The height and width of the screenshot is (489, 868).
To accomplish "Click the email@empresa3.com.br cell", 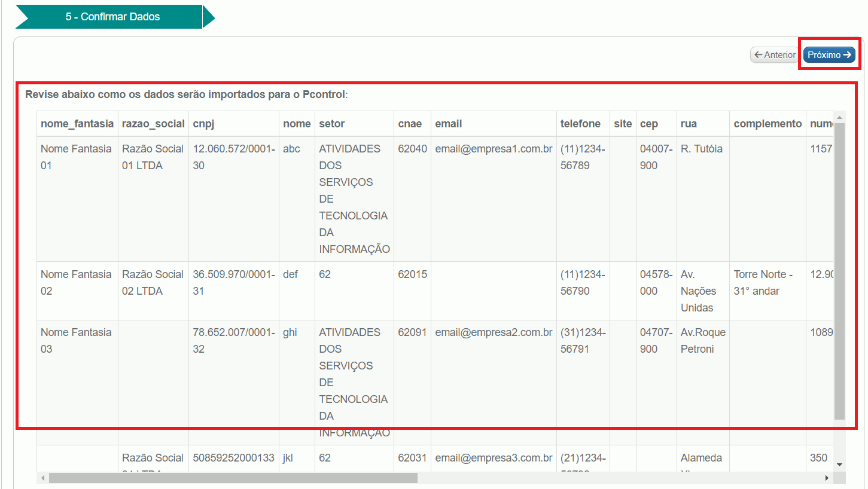I will coord(494,458).
